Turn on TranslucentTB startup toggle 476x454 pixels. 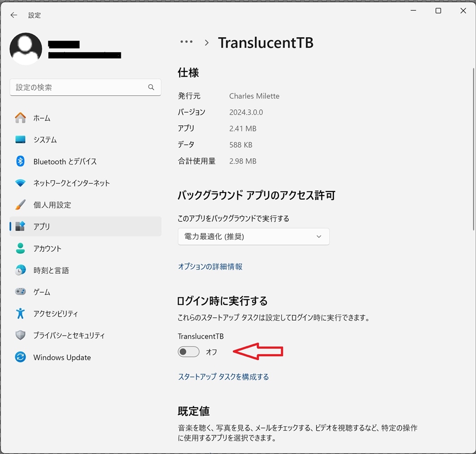189,352
